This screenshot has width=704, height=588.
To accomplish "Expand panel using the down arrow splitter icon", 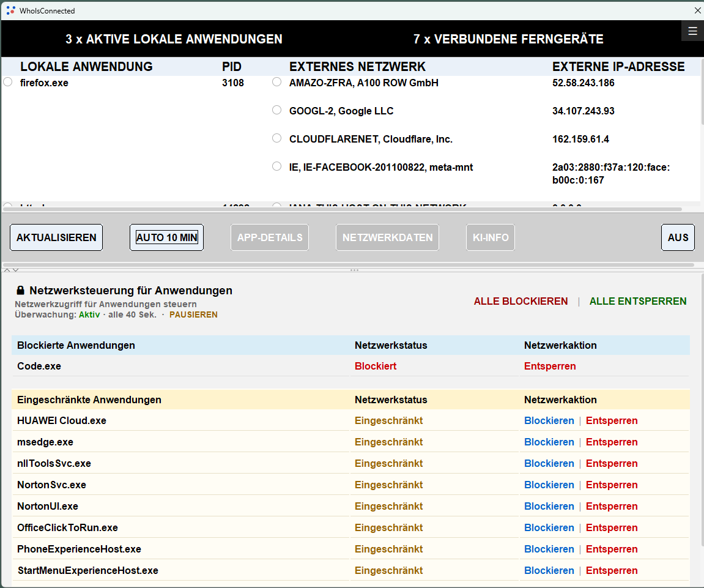I will click(x=16, y=270).
